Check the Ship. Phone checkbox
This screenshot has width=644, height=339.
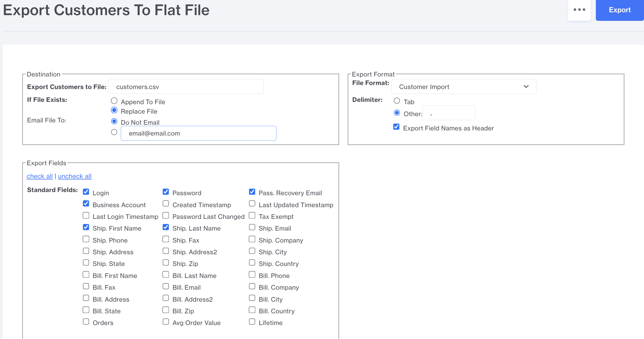tap(86, 239)
